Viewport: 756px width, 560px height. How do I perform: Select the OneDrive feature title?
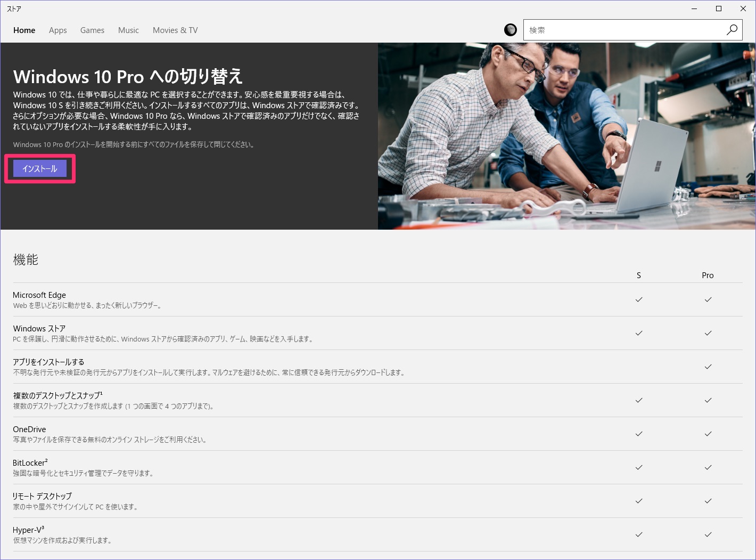[29, 429]
